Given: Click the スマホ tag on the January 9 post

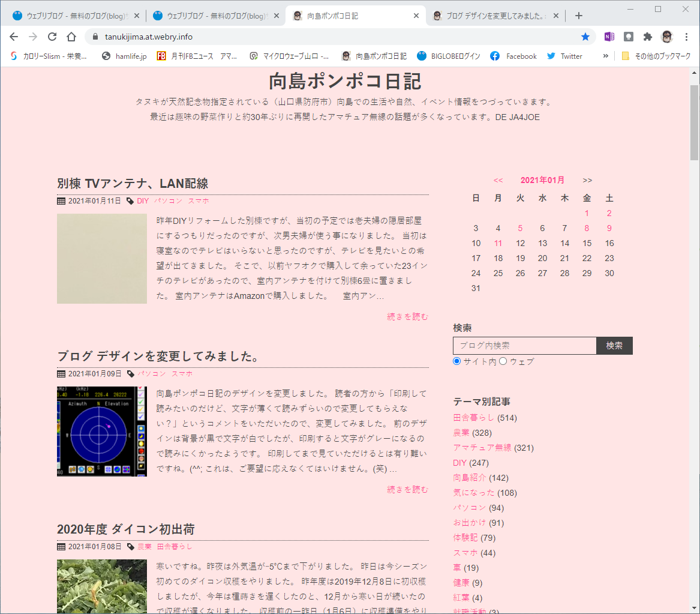Looking at the screenshot, I should [x=182, y=374].
